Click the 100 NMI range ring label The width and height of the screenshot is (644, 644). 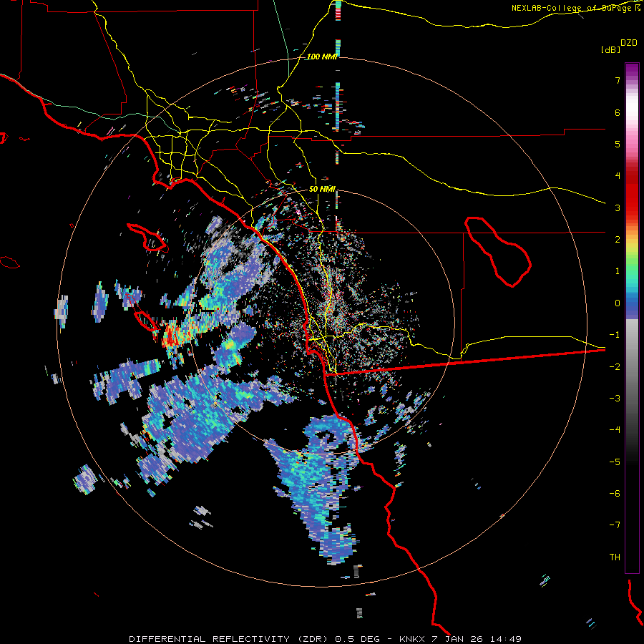321,57
